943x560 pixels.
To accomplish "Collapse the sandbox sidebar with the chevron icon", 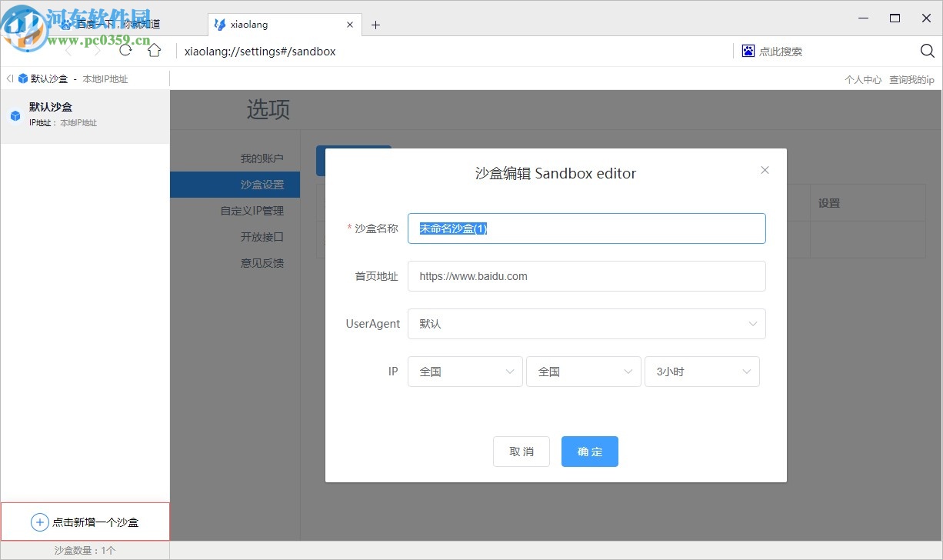I will [x=8, y=78].
